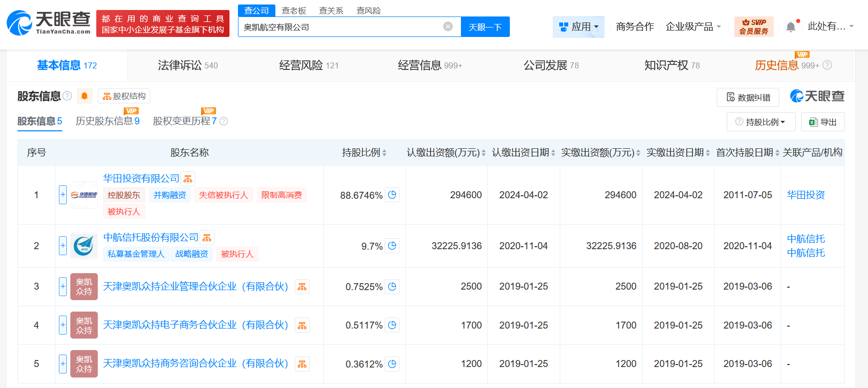Click the 导出 export button

click(823, 122)
